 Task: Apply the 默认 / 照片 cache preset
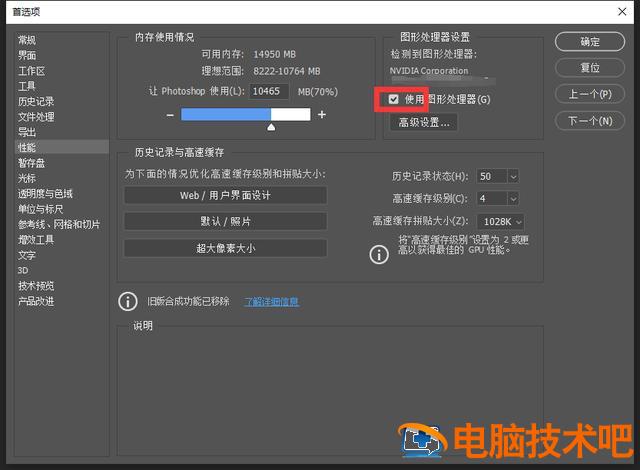(225, 222)
